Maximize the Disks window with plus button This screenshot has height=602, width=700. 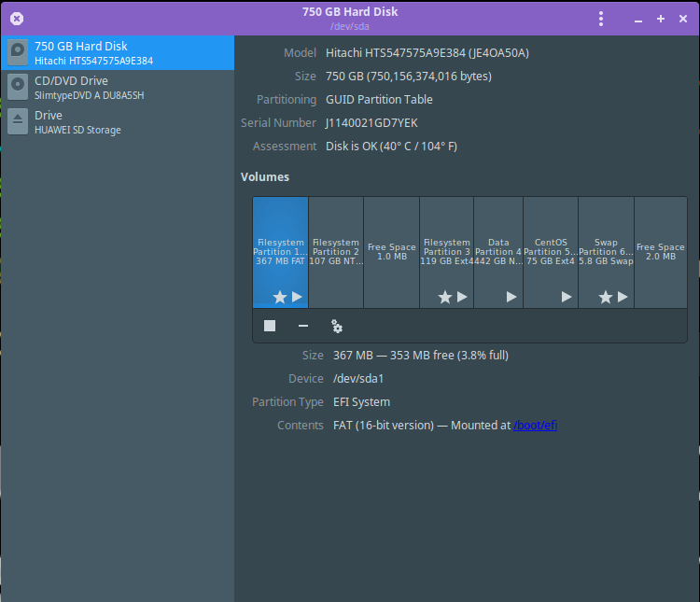pyautogui.click(x=661, y=19)
